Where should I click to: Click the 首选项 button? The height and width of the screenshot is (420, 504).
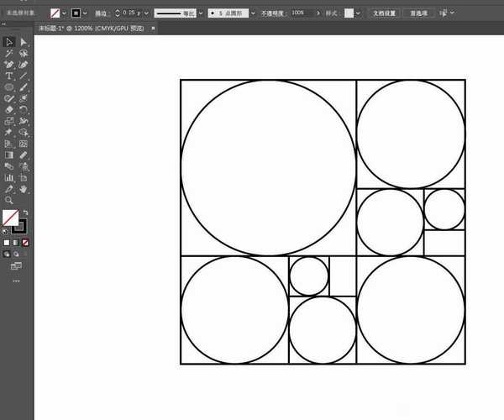(x=417, y=14)
